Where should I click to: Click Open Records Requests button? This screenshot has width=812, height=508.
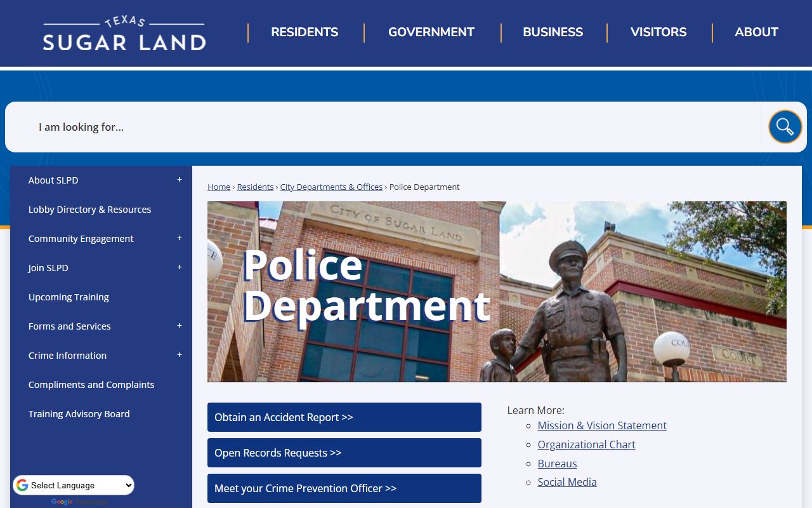[x=344, y=453]
